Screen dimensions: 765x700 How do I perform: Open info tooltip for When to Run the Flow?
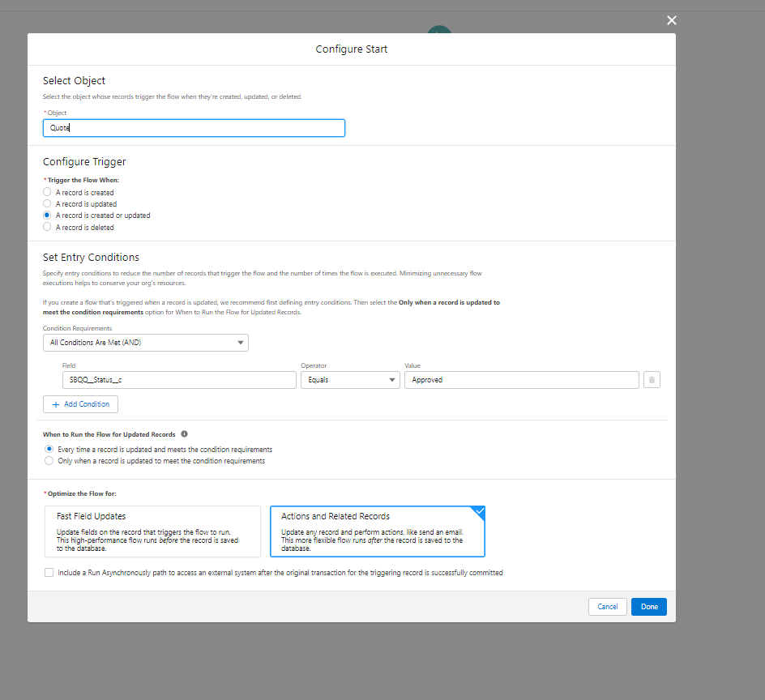(x=185, y=433)
